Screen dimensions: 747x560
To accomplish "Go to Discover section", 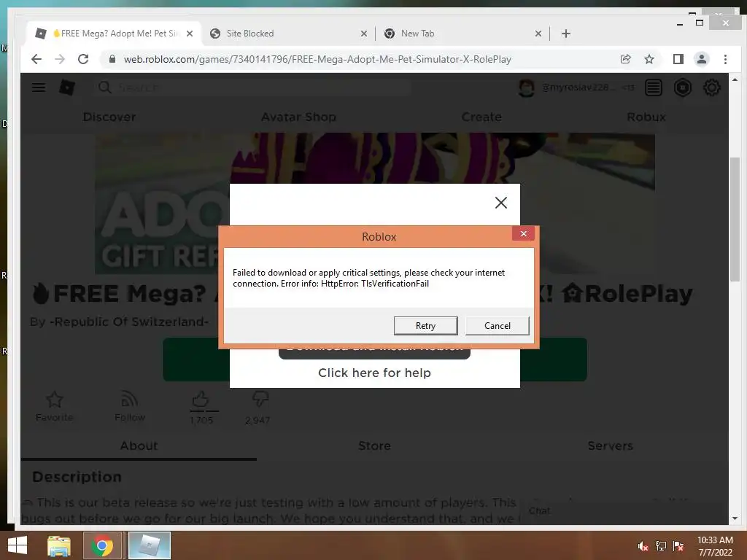I will point(109,117).
